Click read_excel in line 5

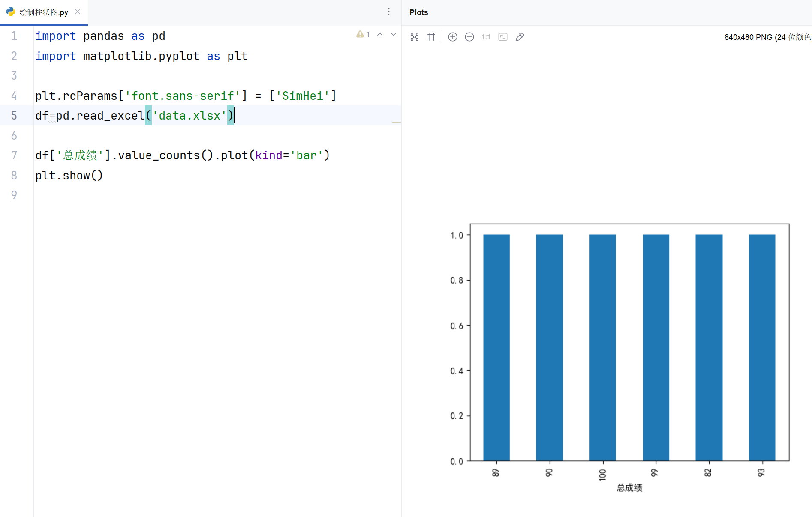point(111,116)
